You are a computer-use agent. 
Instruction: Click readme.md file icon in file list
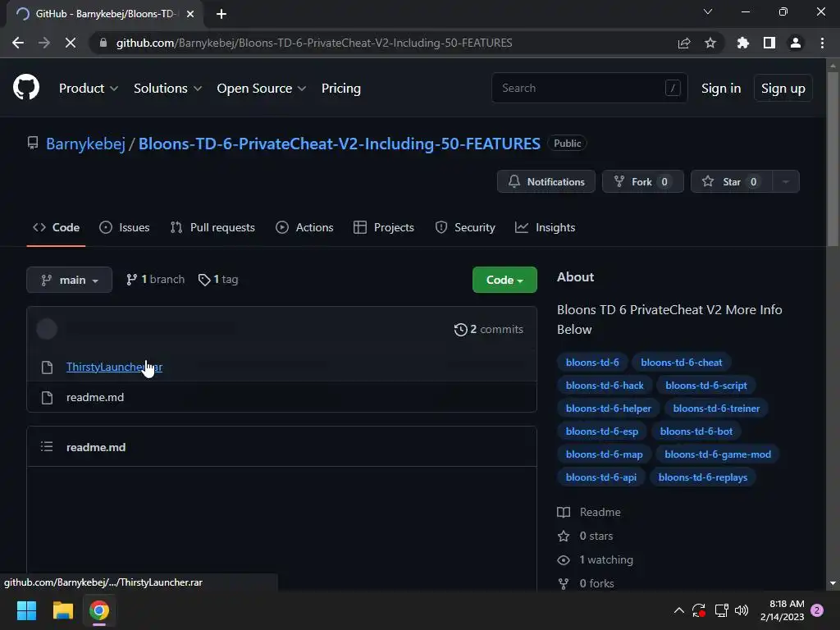47,398
